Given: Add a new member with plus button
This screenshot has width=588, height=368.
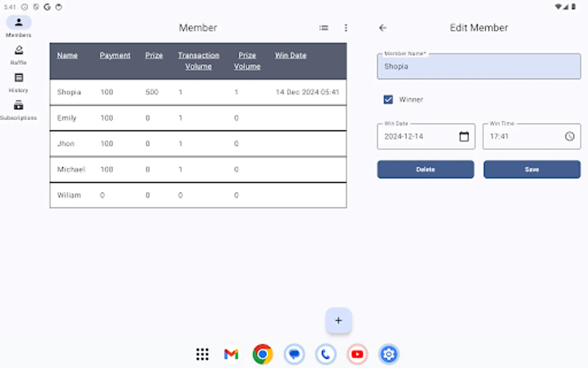Looking at the screenshot, I should 338,321.
